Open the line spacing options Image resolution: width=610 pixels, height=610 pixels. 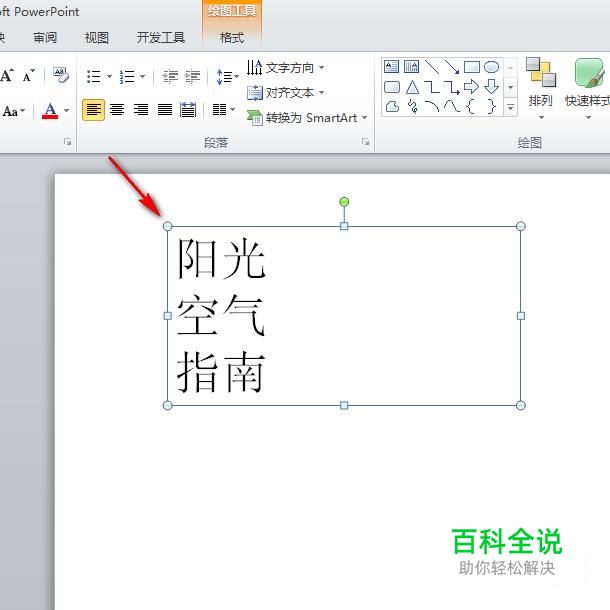click(x=227, y=76)
